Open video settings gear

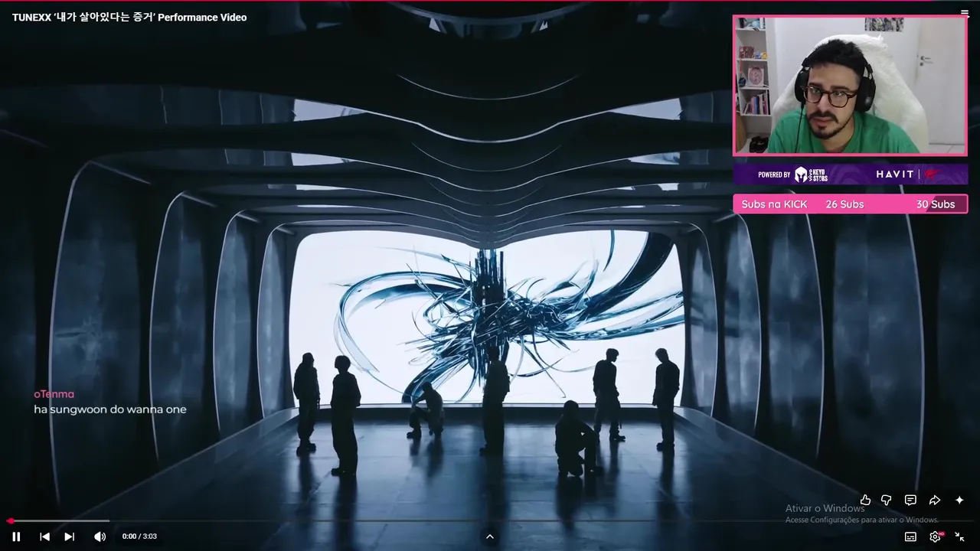click(x=936, y=536)
